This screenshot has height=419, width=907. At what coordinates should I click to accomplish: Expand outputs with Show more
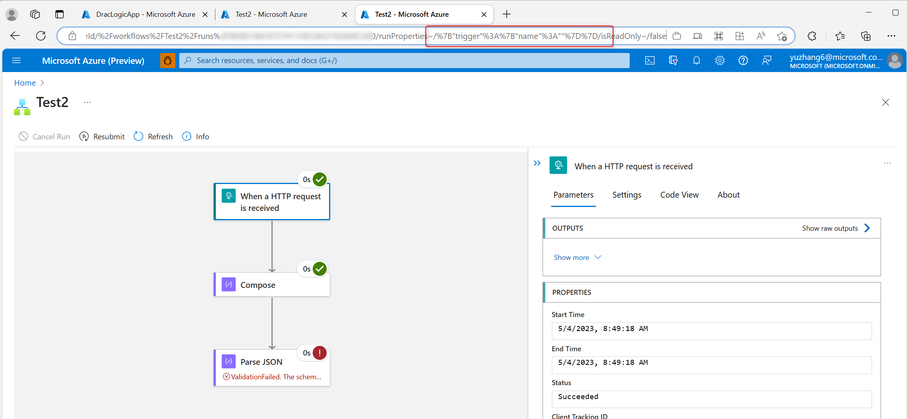click(577, 258)
